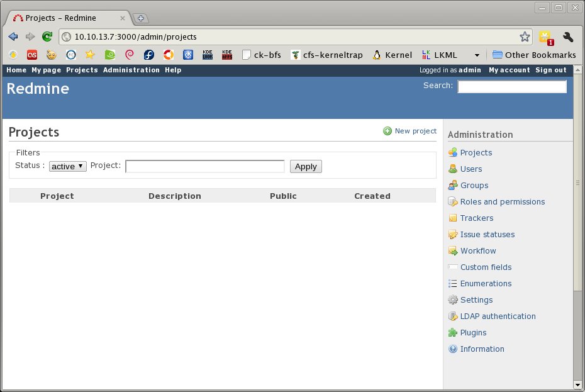585x392 pixels.
Task: Click the scrollbar up arrow
Action: pyautogui.click(x=577, y=69)
